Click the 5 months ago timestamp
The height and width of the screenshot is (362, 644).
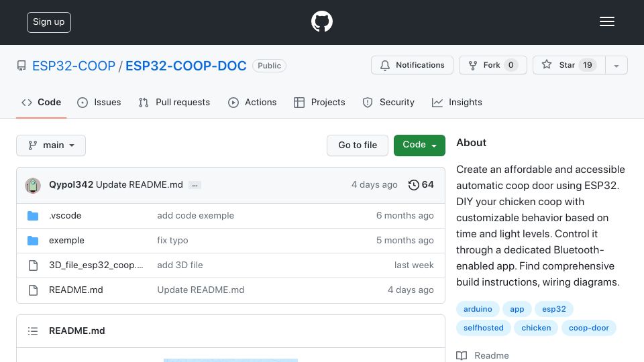(x=405, y=241)
